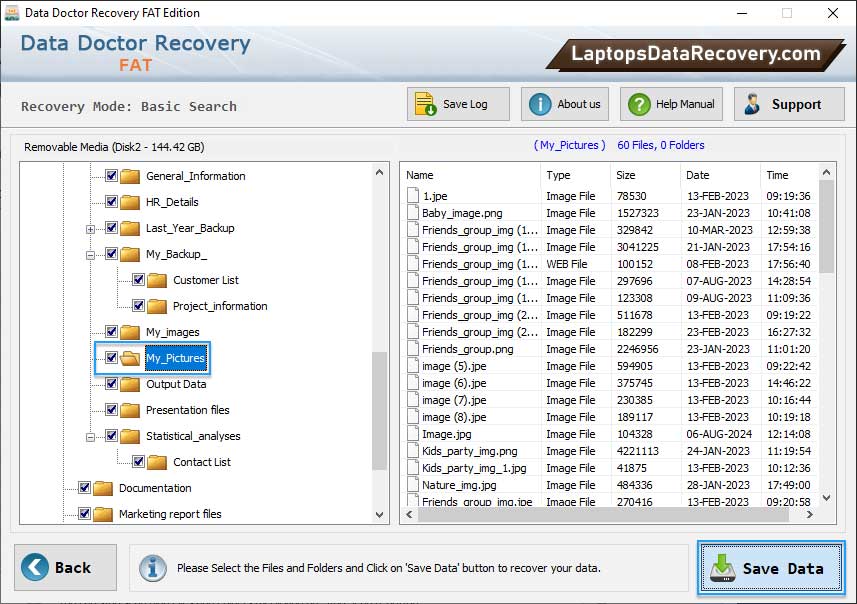This screenshot has height=604, width=857.
Task: Uncheck the Customer List checkbox
Action: [x=138, y=280]
